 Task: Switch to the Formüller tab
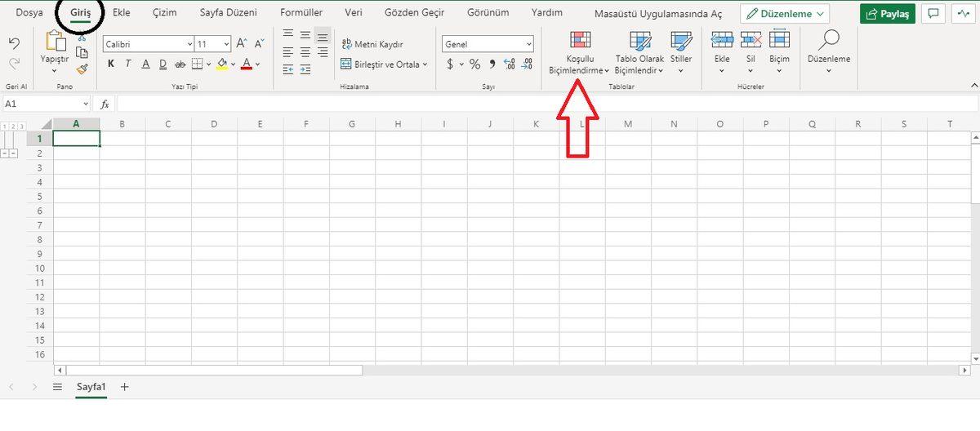(x=301, y=13)
